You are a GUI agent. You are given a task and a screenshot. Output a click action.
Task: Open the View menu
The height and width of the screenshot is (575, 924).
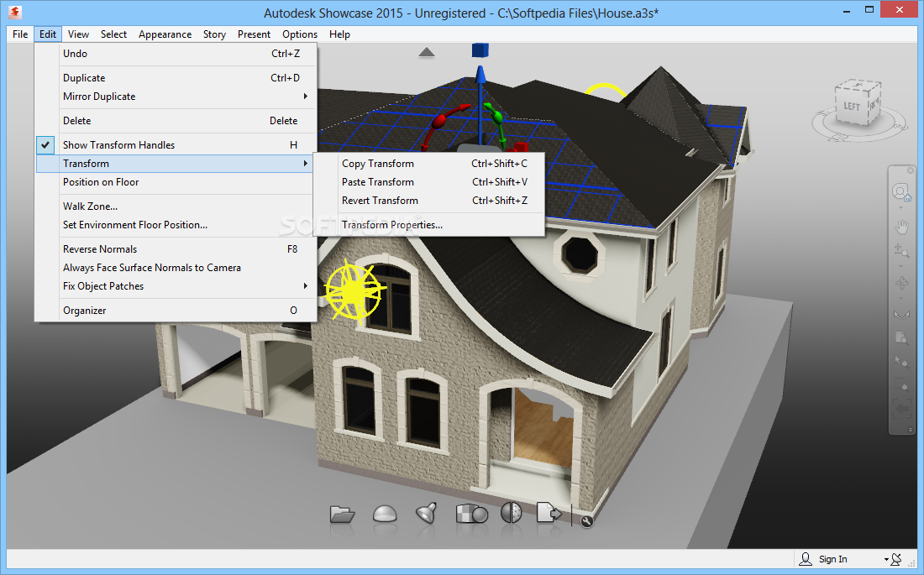78,34
